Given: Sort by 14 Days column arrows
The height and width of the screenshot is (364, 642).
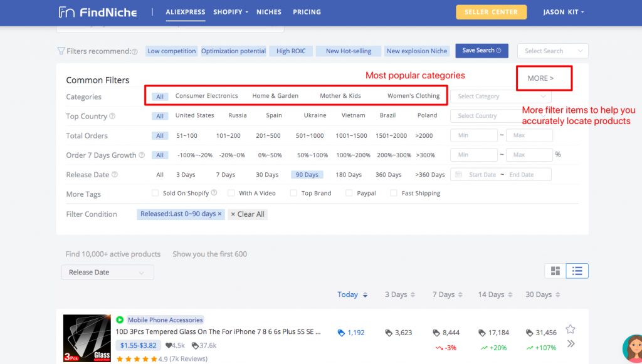Looking at the screenshot, I should [x=510, y=295].
